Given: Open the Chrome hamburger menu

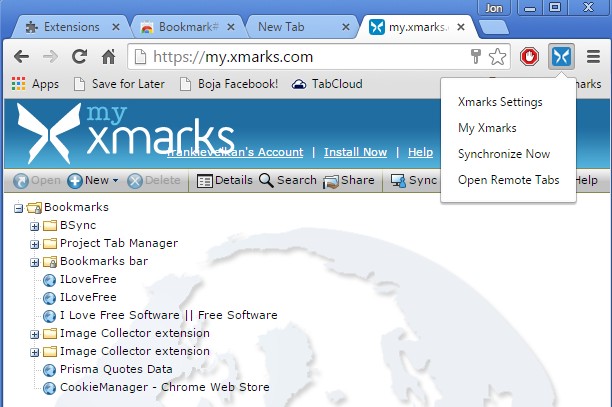Looking at the screenshot, I should 593,57.
